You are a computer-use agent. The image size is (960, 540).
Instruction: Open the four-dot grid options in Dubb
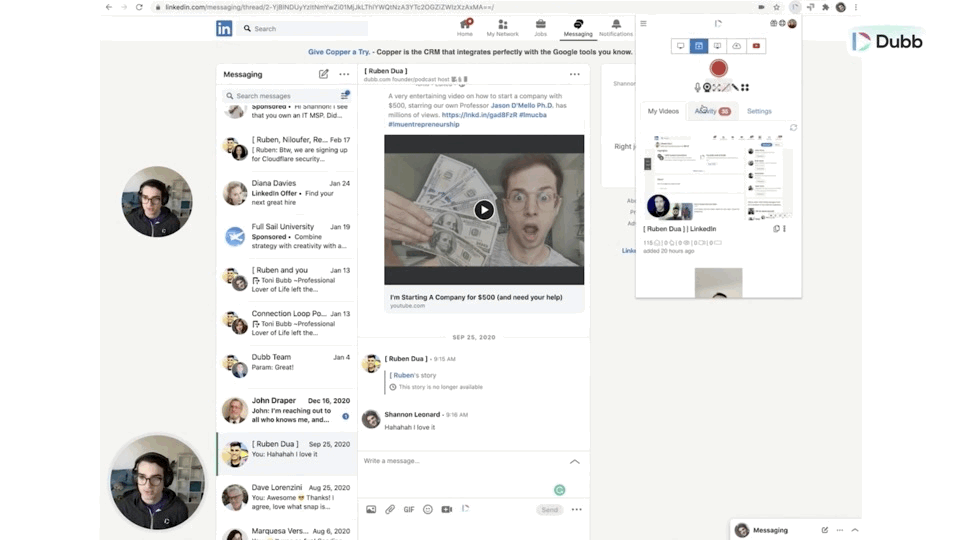(744, 88)
